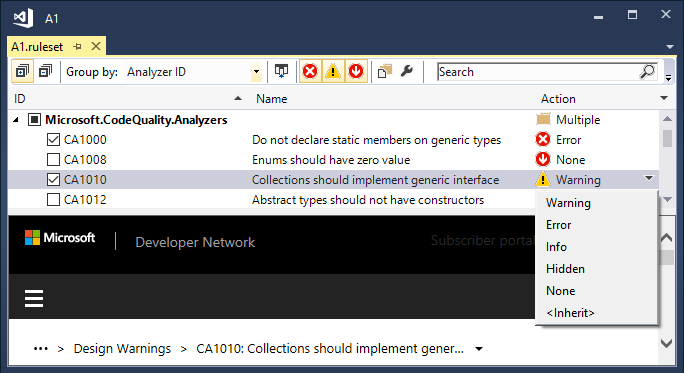Image resolution: width=684 pixels, height=373 pixels.
Task: Toggle the Warning filter icon in toolbar
Action: [333, 71]
